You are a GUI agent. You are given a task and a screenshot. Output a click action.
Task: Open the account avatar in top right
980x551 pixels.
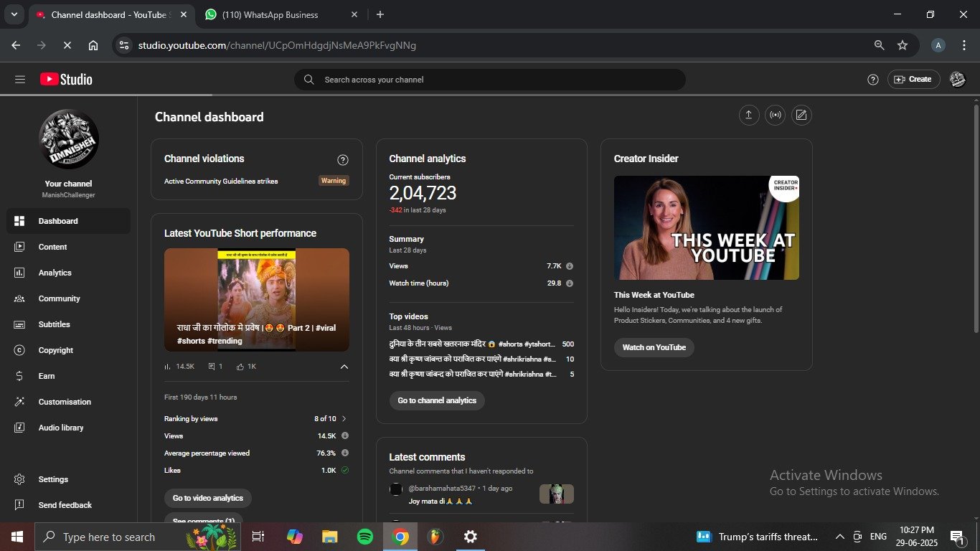(957, 80)
